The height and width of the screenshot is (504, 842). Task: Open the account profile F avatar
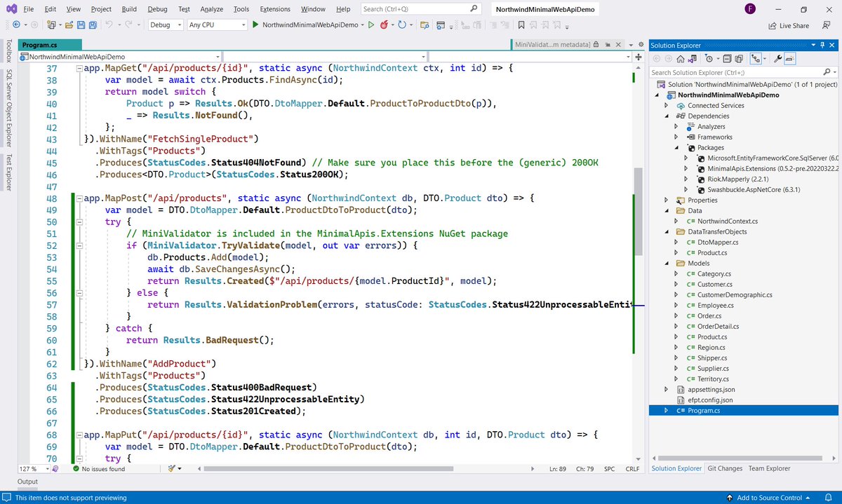click(750, 9)
